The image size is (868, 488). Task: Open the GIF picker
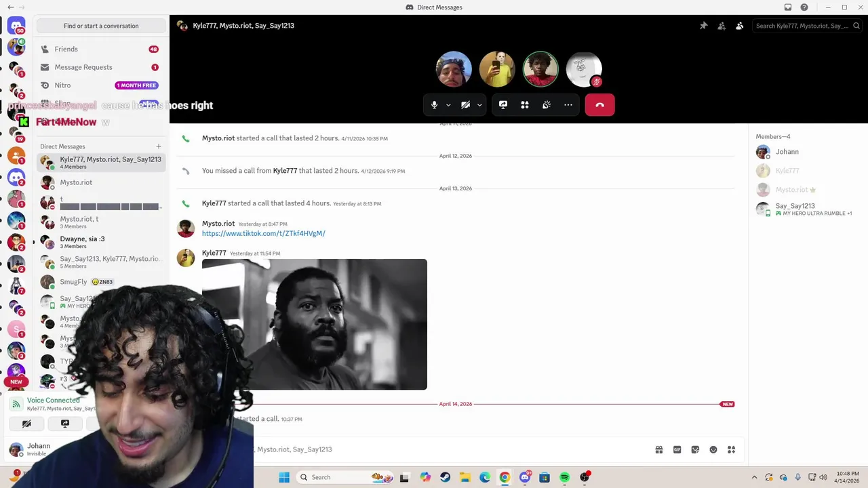pyautogui.click(x=677, y=449)
